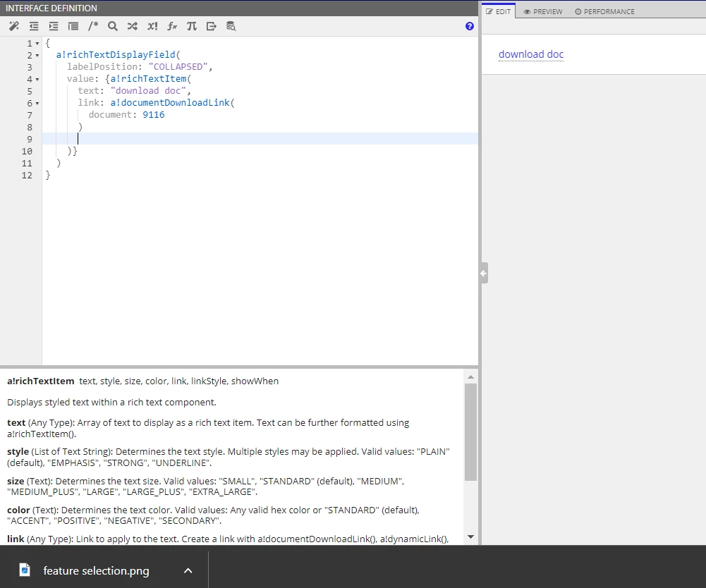Click the 'download doc' link in the preview
The image size is (706, 588).
(531, 54)
